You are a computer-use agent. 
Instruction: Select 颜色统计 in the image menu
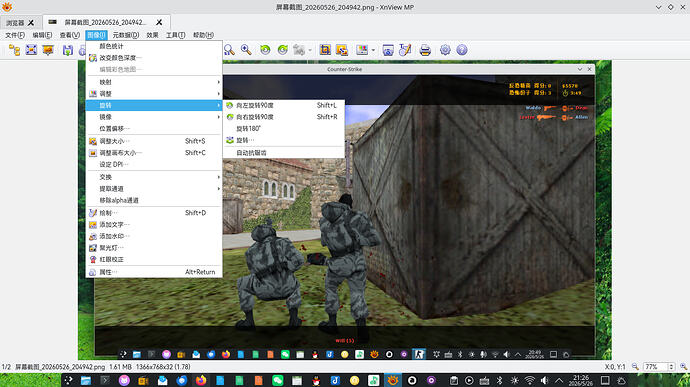point(154,46)
